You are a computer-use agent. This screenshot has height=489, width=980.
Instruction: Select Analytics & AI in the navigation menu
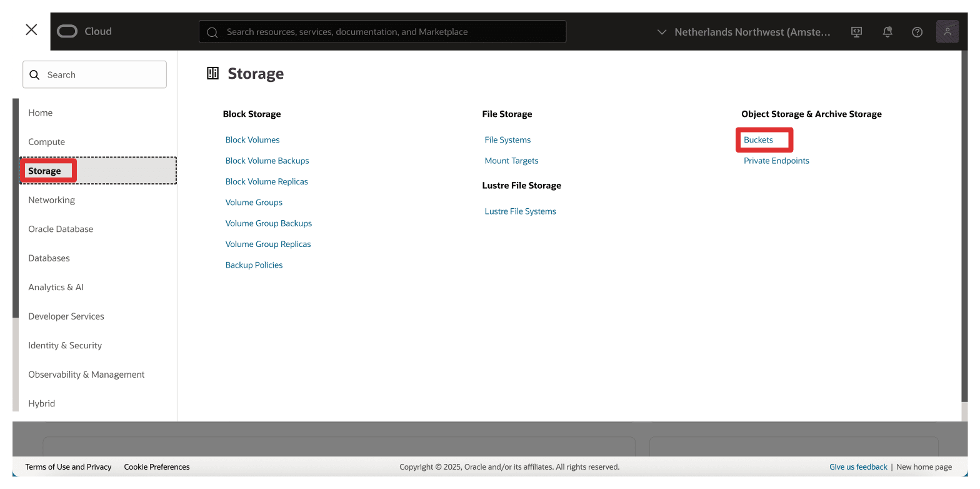(x=56, y=287)
